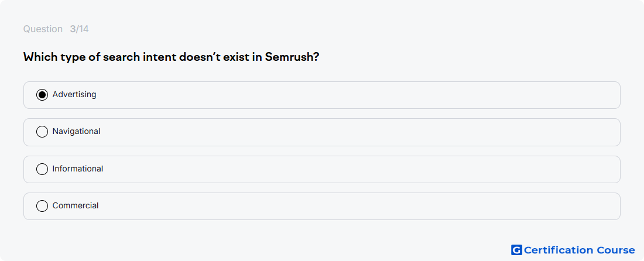Click the Commercial answer label text
Image resolution: width=644 pixels, height=261 pixels.
pyautogui.click(x=76, y=205)
